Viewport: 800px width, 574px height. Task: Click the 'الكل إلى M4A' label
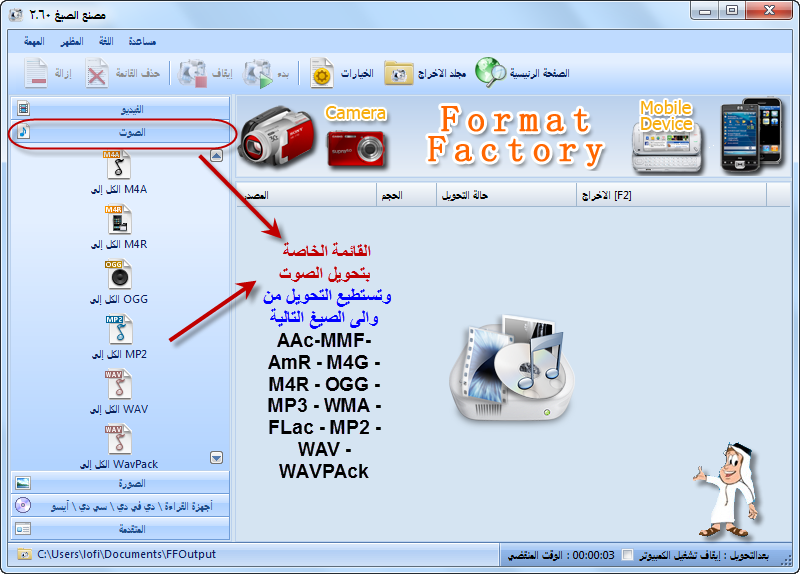(119, 190)
